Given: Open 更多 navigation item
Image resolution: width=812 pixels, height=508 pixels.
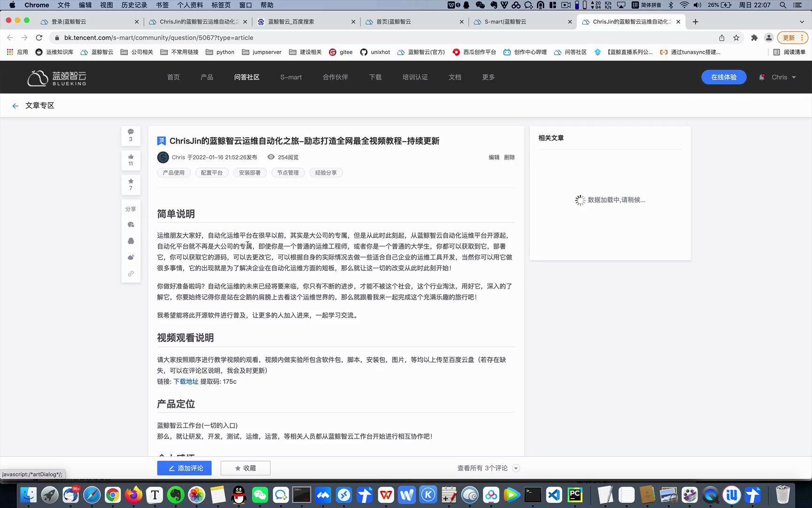Looking at the screenshot, I should [x=488, y=77].
